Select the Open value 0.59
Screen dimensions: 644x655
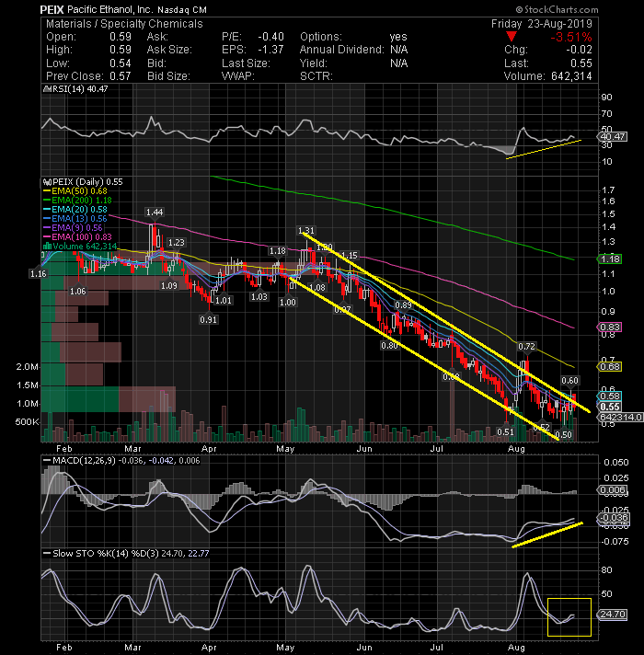pos(121,37)
